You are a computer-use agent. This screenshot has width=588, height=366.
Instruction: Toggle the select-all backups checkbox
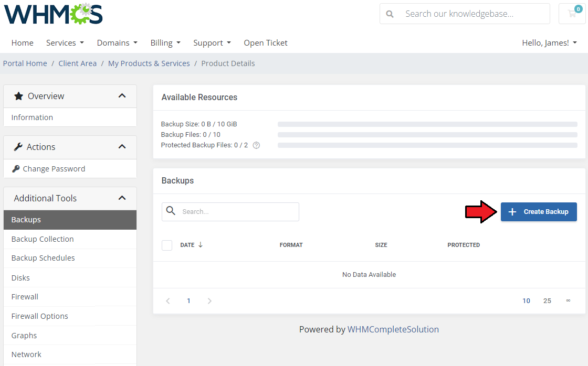pyautogui.click(x=167, y=245)
